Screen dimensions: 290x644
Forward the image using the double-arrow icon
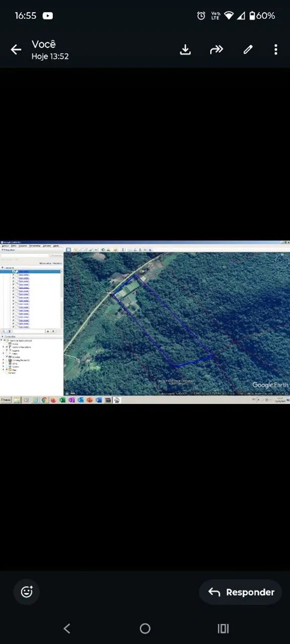click(x=216, y=49)
